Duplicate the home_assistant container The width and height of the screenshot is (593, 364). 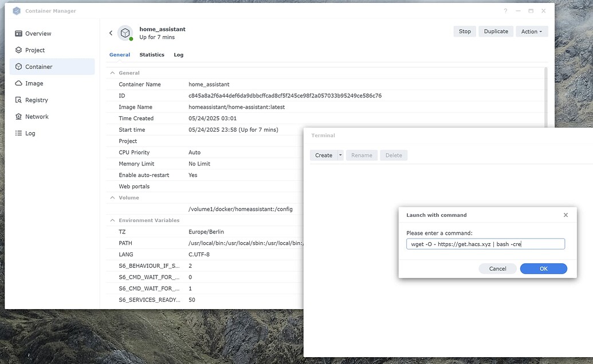pyautogui.click(x=496, y=31)
